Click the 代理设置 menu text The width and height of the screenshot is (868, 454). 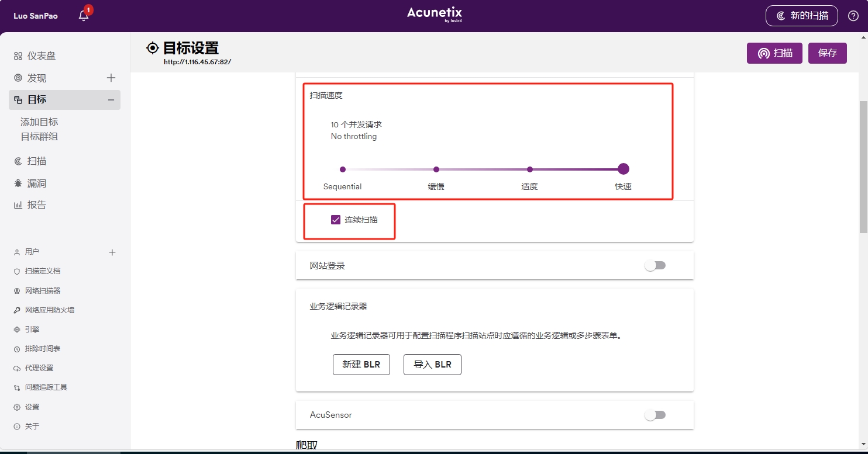tap(39, 368)
